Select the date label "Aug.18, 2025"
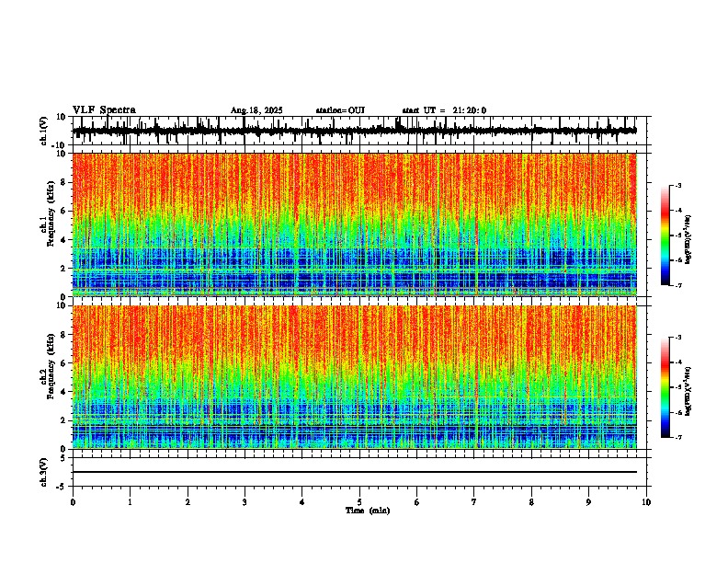728x563 pixels. 256,110
